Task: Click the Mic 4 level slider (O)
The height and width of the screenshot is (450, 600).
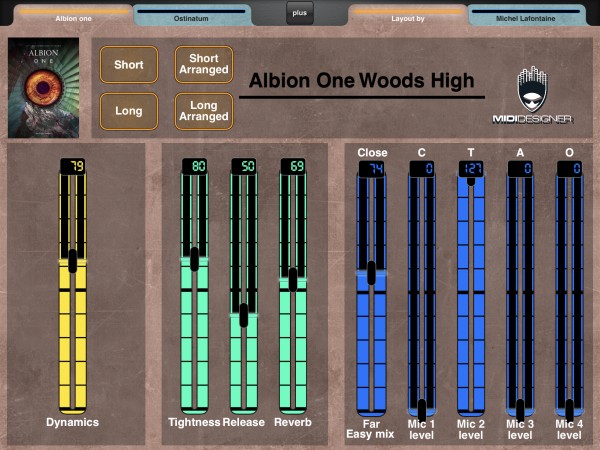Action: click(x=569, y=295)
